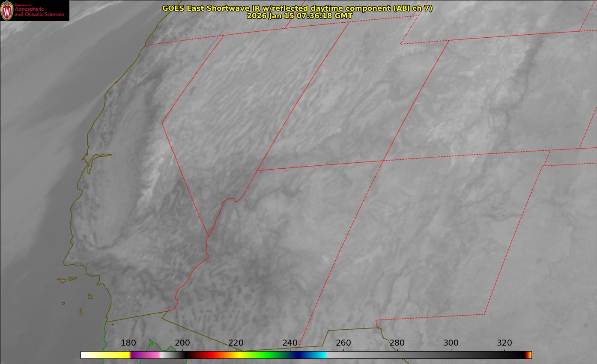This screenshot has height=364, width=597.
Task: Click the 2026 Jan 15 07:36:18 GMT timestamp
Action: [x=300, y=16]
